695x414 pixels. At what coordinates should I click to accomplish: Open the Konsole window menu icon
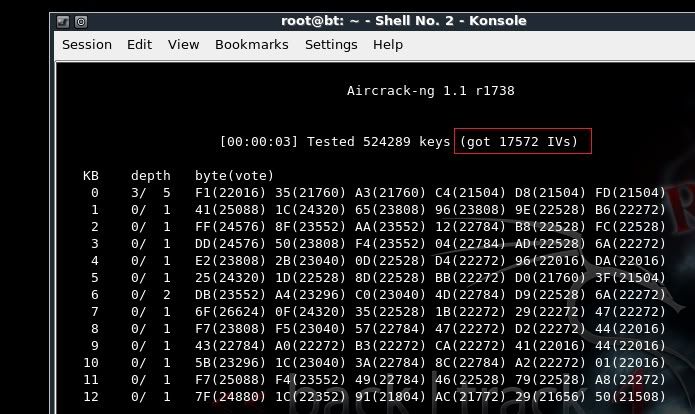(63, 21)
